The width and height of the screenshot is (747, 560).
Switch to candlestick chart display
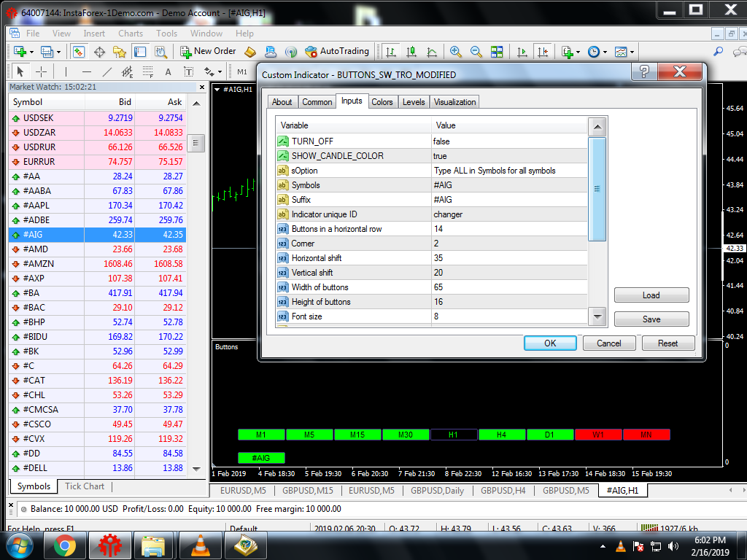(411, 52)
